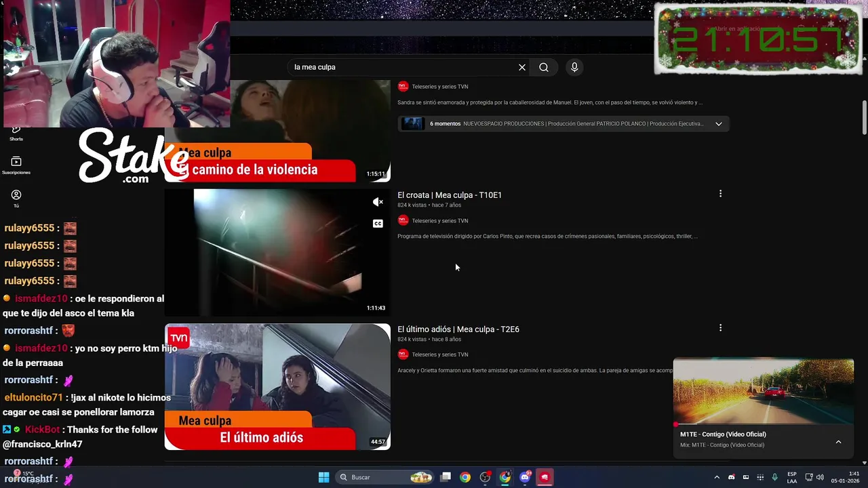Click the mini player progress bar
Image resolution: width=868 pixels, height=488 pixels.
764,425
